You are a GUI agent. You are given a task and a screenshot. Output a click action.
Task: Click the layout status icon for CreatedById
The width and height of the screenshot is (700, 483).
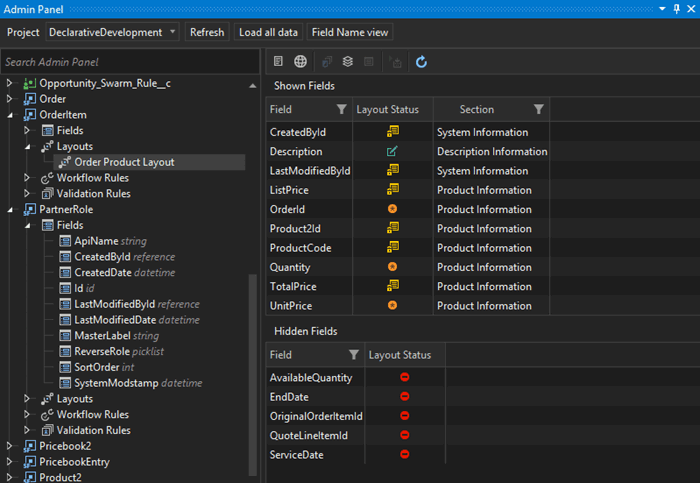click(x=393, y=132)
